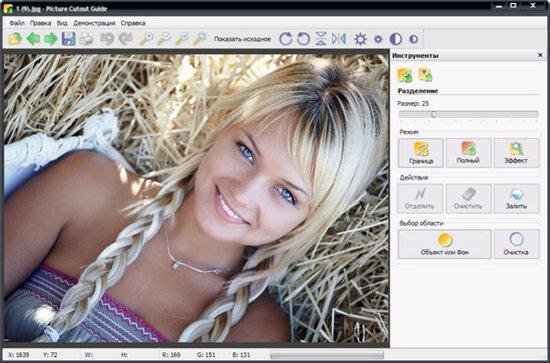Click the first magnifier zoom icon
Screen dimensions: 550x363
click(x=147, y=39)
